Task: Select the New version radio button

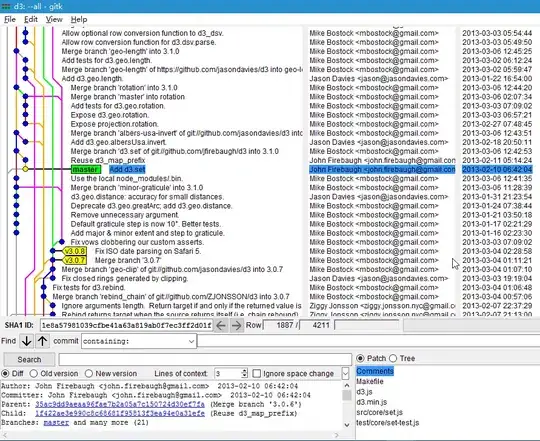Action: (x=89, y=374)
